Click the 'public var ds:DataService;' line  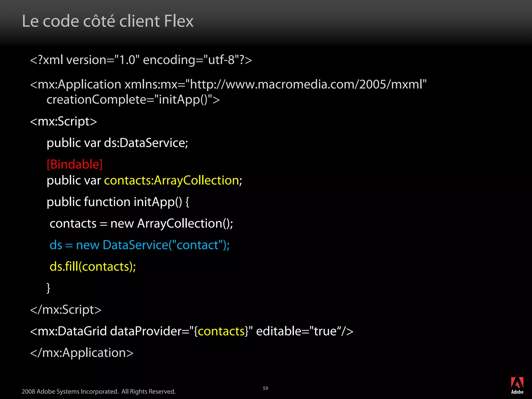(x=117, y=143)
